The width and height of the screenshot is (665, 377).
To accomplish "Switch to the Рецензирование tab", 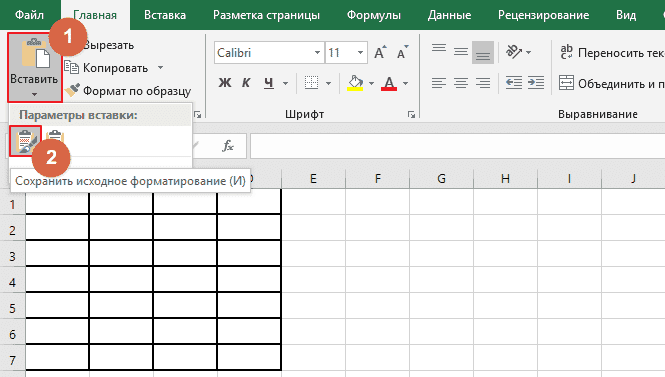I will point(543,15).
